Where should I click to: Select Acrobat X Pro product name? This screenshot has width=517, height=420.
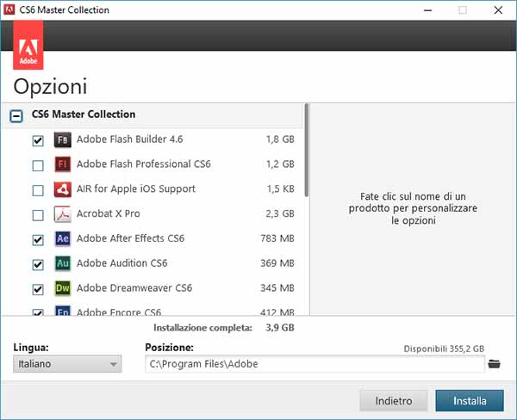click(109, 213)
